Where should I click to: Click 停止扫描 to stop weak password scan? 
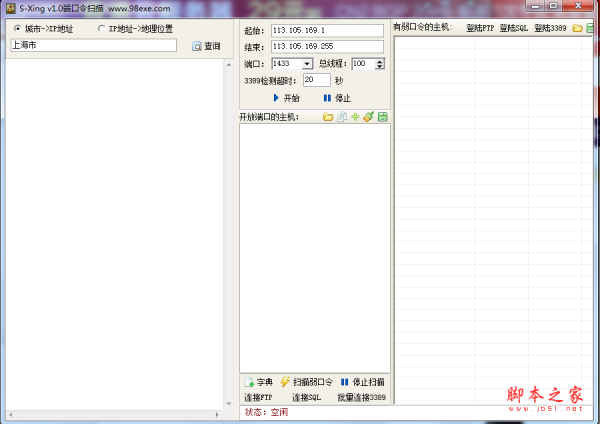point(363,382)
